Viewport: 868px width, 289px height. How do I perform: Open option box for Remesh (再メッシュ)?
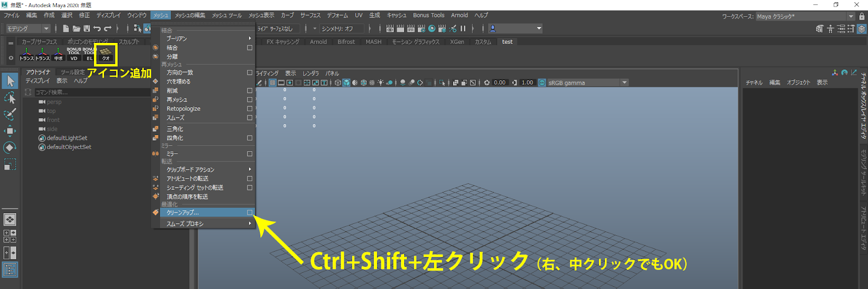click(x=250, y=100)
